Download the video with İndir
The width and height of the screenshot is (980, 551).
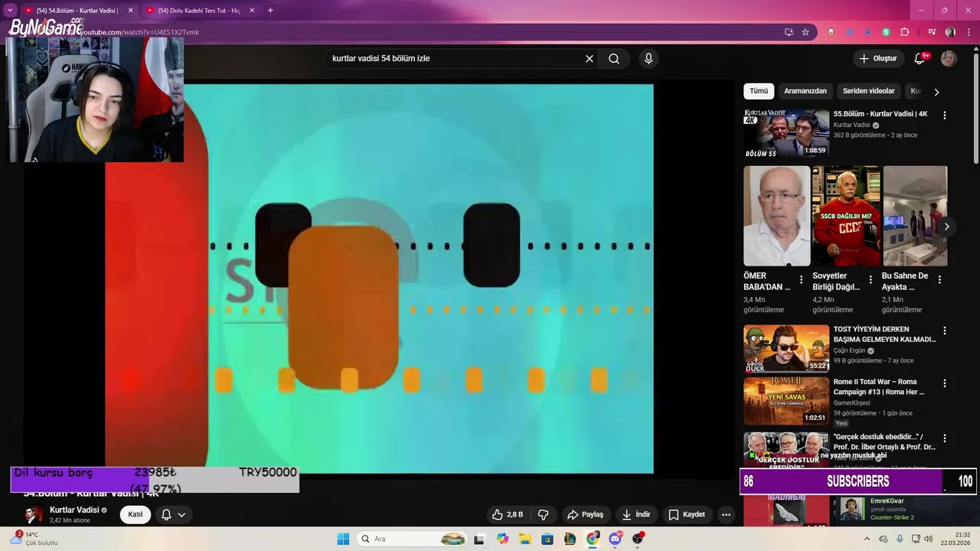point(635,514)
